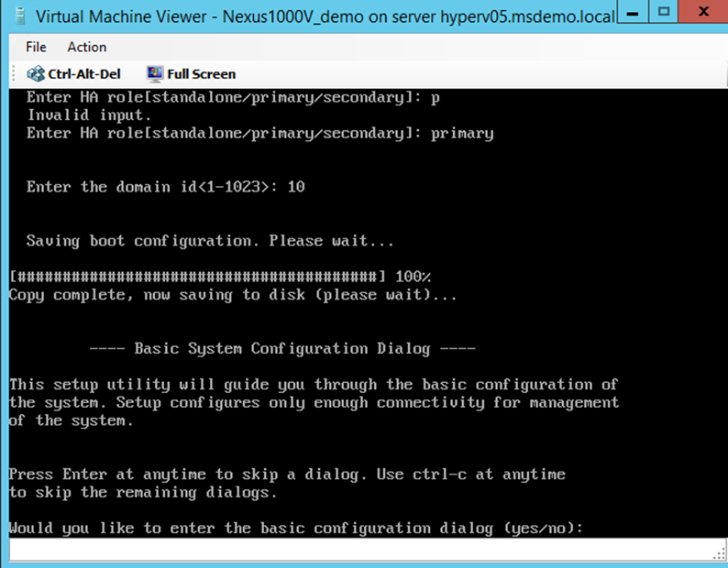Click 'Saving boot configuration. Please wait...' text

(x=210, y=240)
